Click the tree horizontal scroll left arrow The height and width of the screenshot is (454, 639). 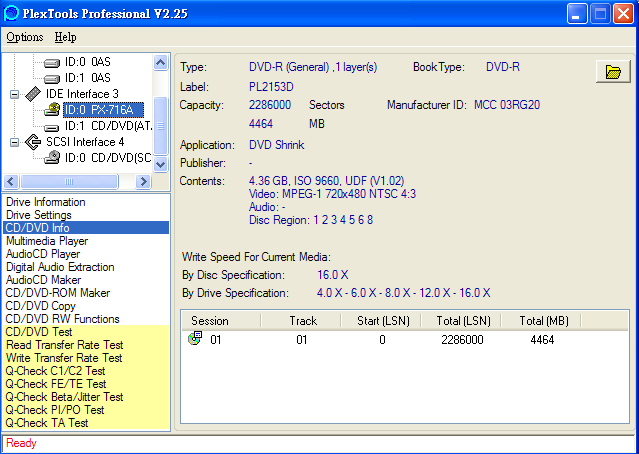[x=11, y=181]
